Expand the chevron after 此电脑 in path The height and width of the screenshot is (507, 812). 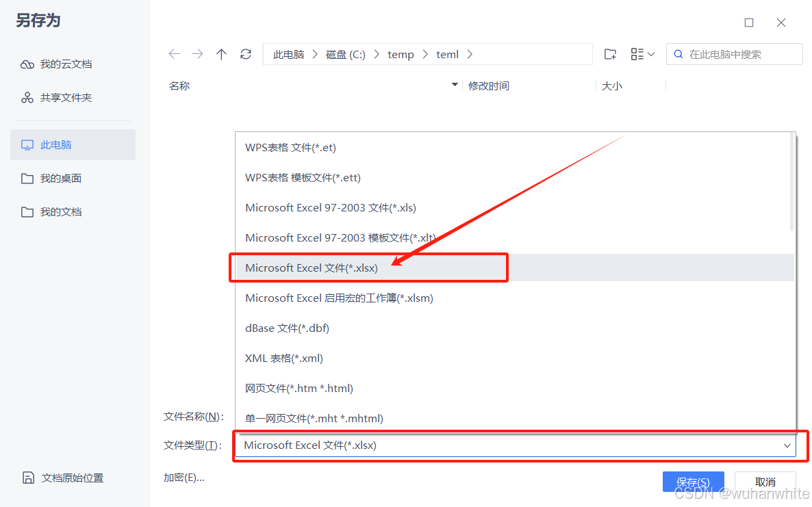click(315, 54)
